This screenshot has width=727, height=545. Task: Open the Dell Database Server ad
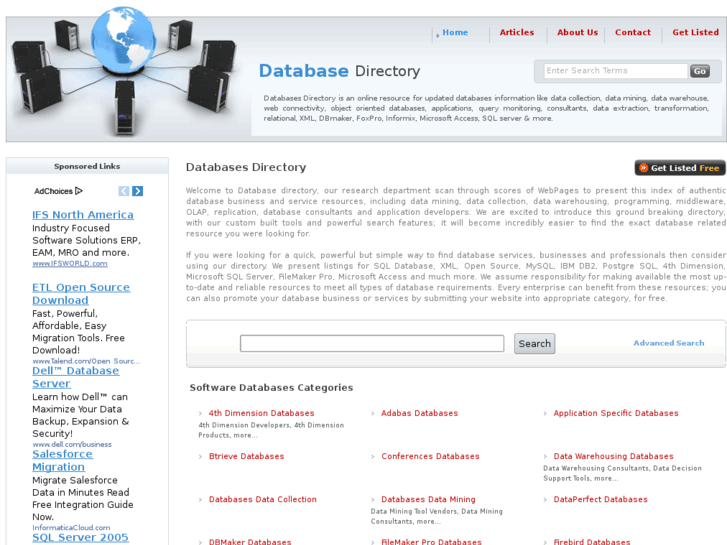pos(76,377)
